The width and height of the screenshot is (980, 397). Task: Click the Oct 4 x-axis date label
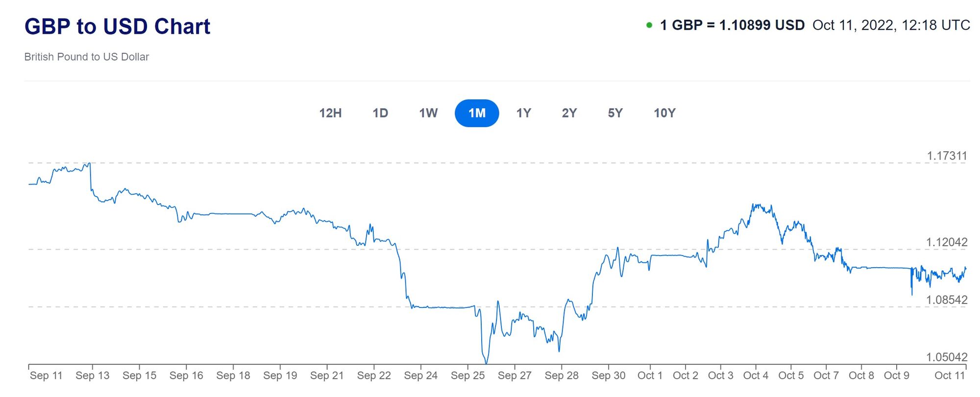[756, 375]
